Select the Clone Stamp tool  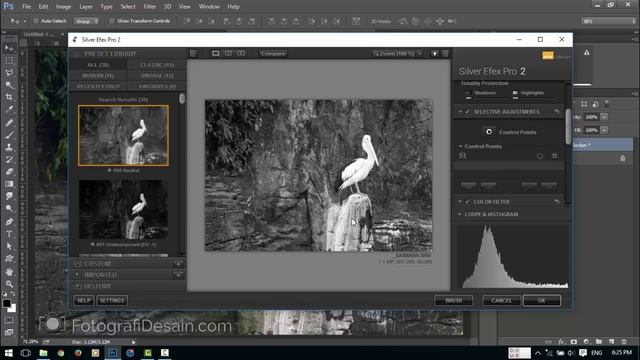click(9, 147)
